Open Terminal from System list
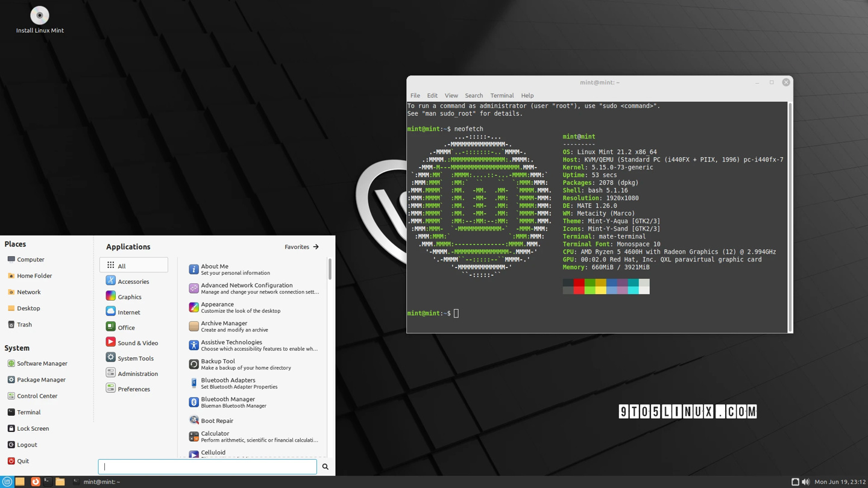The image size is (868, 488). point(24,413)
